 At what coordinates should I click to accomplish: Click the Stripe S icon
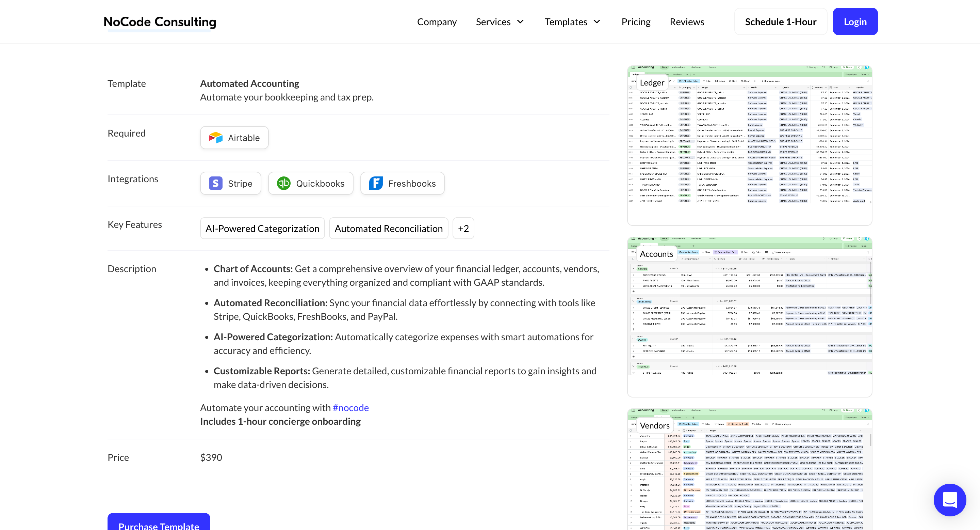click(215, 184)
